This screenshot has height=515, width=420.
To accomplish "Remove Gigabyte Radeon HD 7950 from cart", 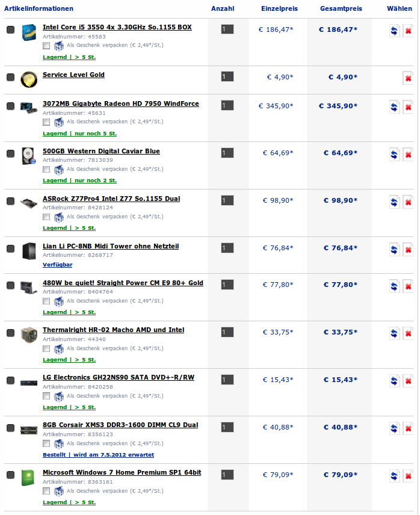I will point(408,107).
